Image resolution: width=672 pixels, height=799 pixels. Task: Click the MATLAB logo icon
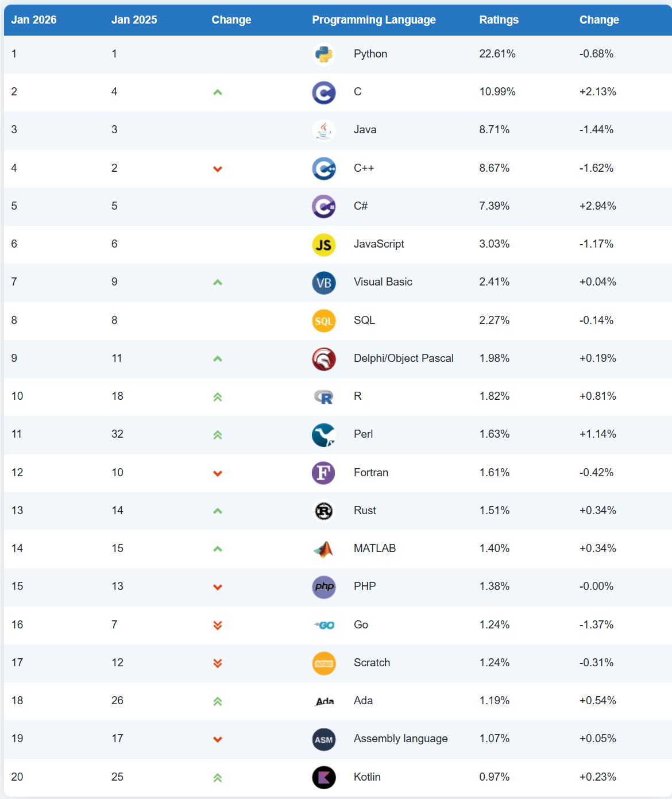323,549
